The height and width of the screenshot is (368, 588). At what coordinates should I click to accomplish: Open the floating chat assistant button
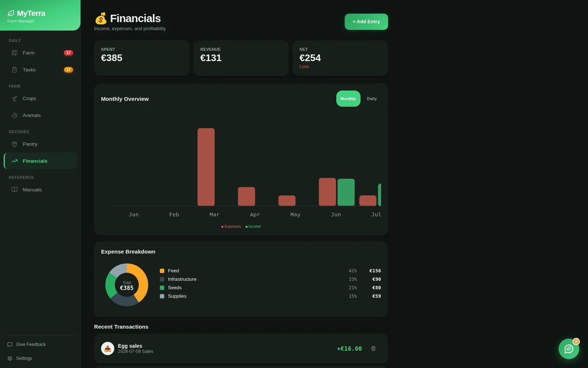coord(569,349)
